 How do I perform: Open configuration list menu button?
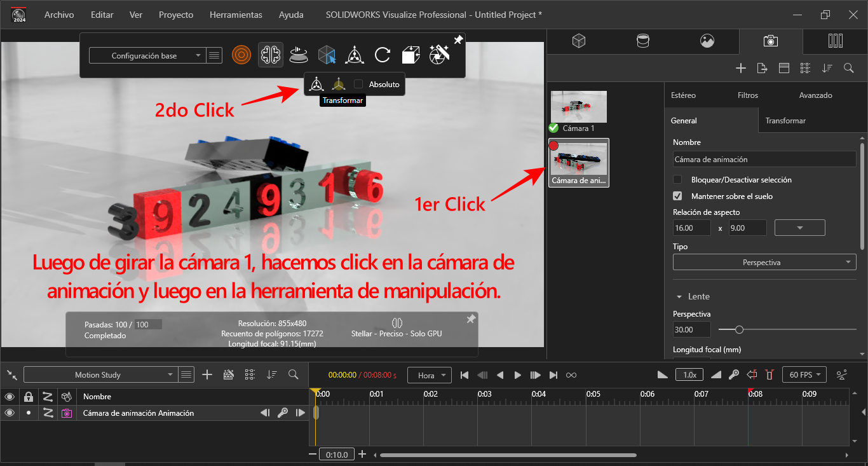pyautogui.click(x=215, y=55)
